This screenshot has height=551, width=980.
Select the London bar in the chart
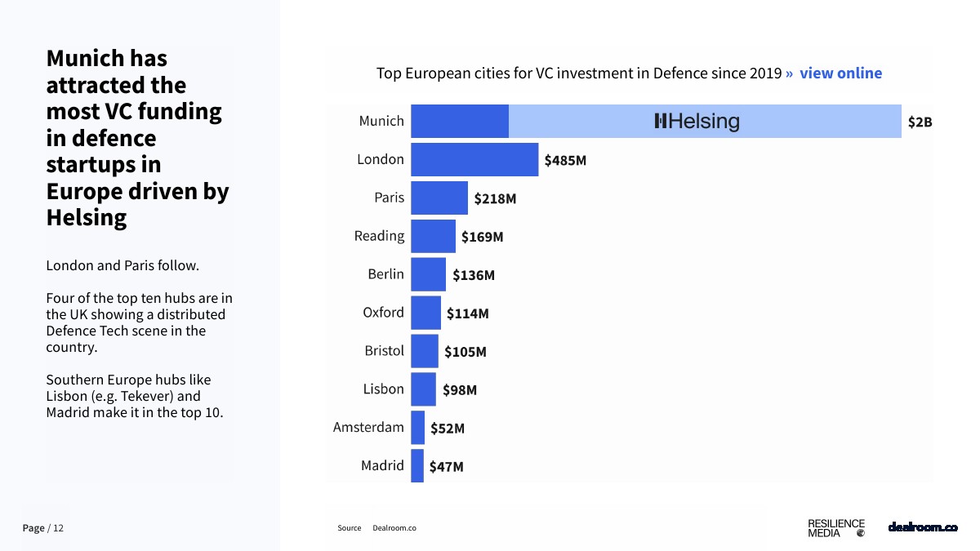click(x=474, y=160)
